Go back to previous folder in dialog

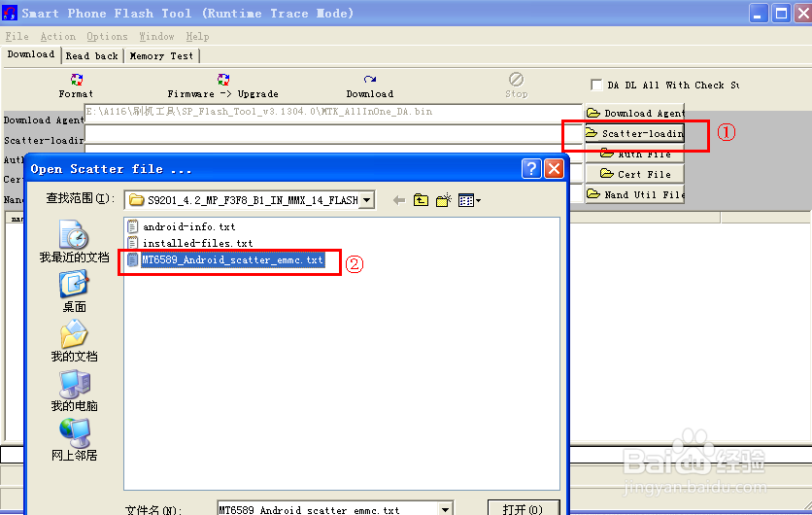coord(399,200)
